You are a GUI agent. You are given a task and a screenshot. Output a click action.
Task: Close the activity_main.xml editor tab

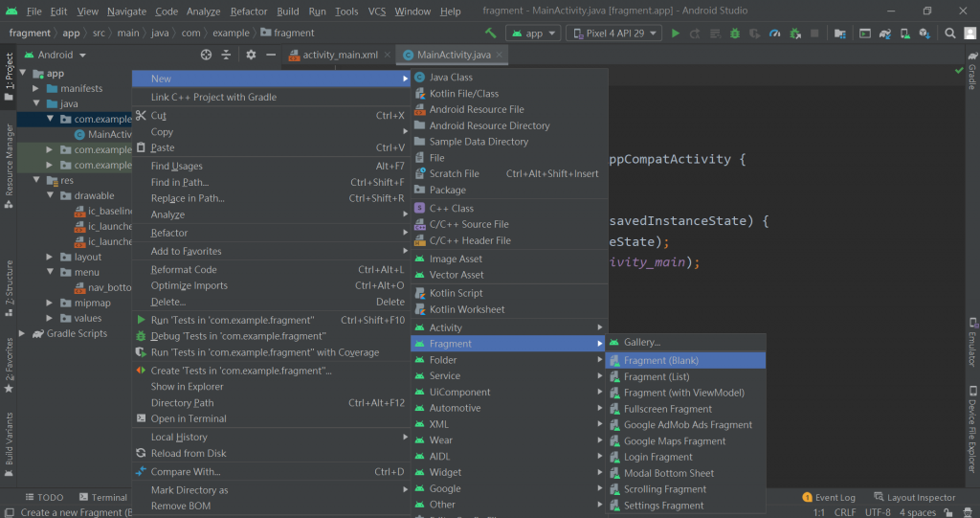coord(390,55)
